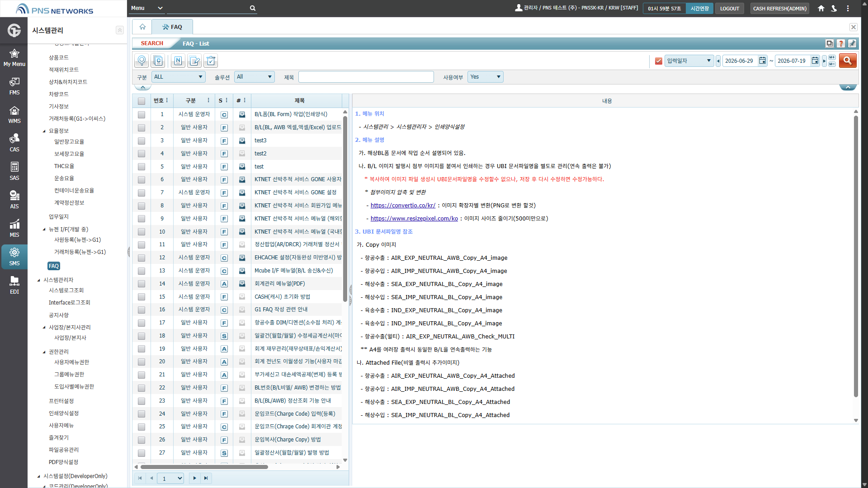This screenshot has height=488, width=868.
Task: Click the home icon in the top bar
Action: tap(821, 8)
